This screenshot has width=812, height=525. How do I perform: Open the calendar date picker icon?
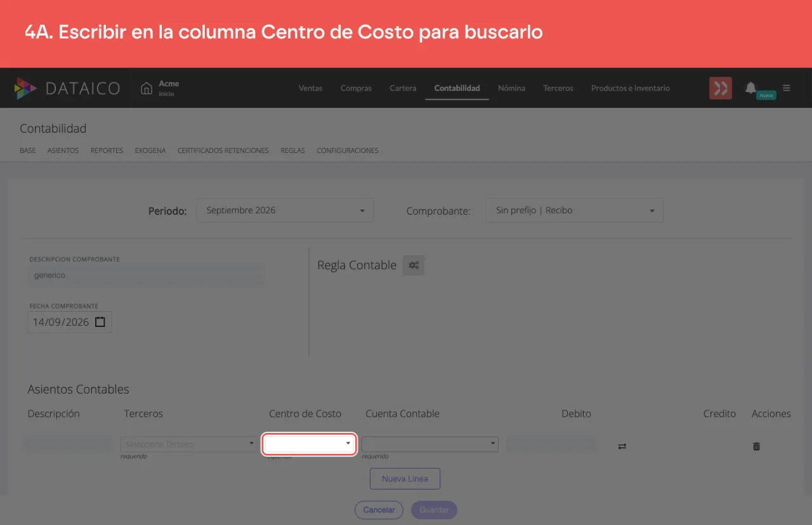100,322
